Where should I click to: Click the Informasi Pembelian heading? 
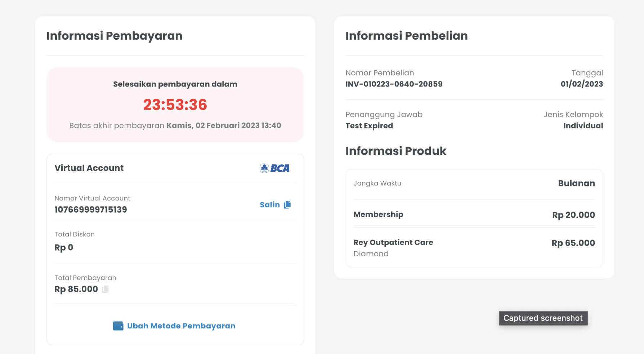(407, 36)
